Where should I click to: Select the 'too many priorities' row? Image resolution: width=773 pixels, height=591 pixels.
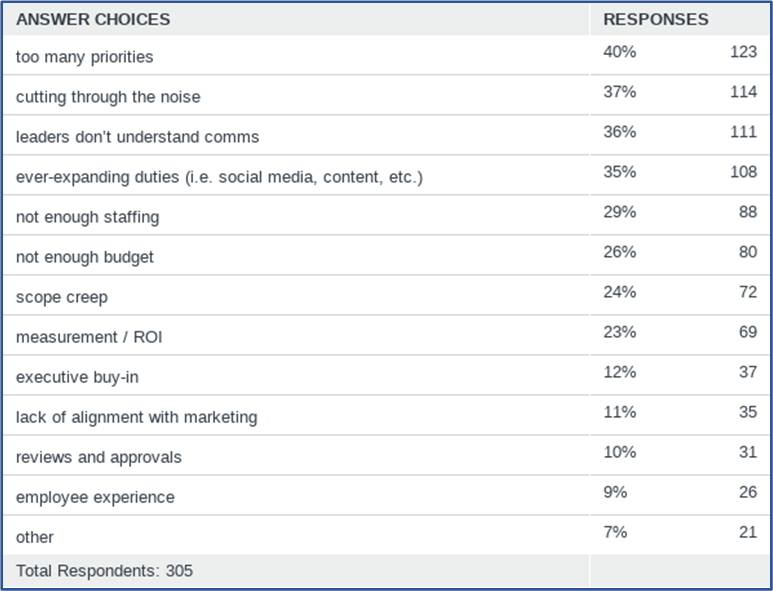coord(386,55)
